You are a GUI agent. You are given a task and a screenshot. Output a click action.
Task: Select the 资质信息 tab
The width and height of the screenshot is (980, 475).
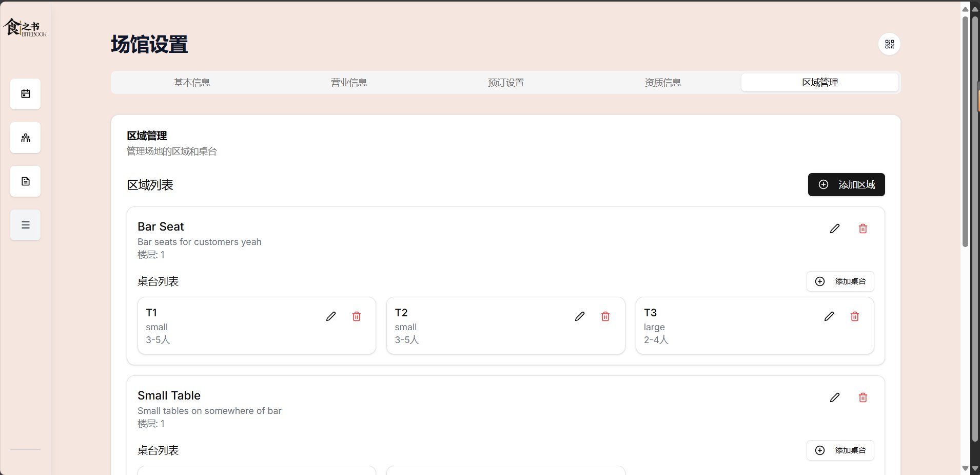point(662,82)
